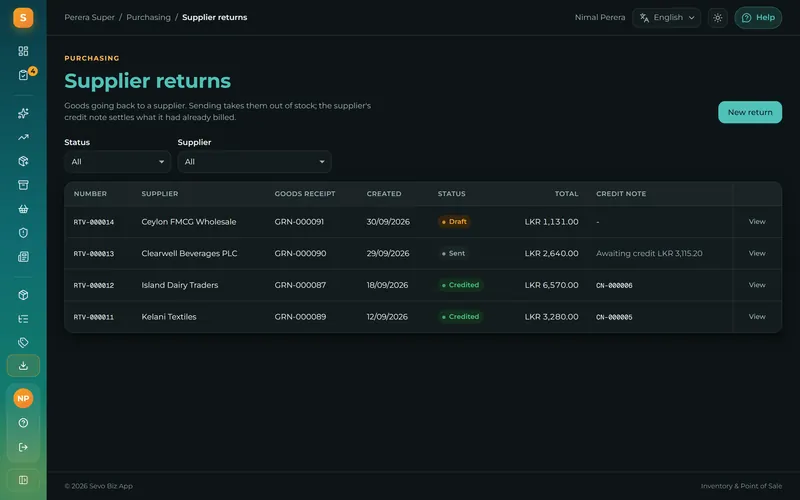The image size is (800, 500).
Task: Open the newspaper reports icon in sidebar
Action: pyautogui.click(x=23, y=257)
